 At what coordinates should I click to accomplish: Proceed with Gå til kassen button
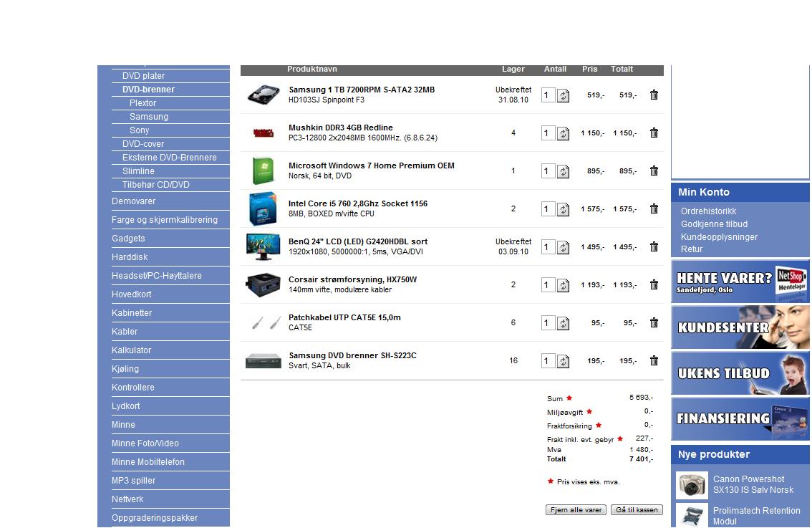point(637,510)
